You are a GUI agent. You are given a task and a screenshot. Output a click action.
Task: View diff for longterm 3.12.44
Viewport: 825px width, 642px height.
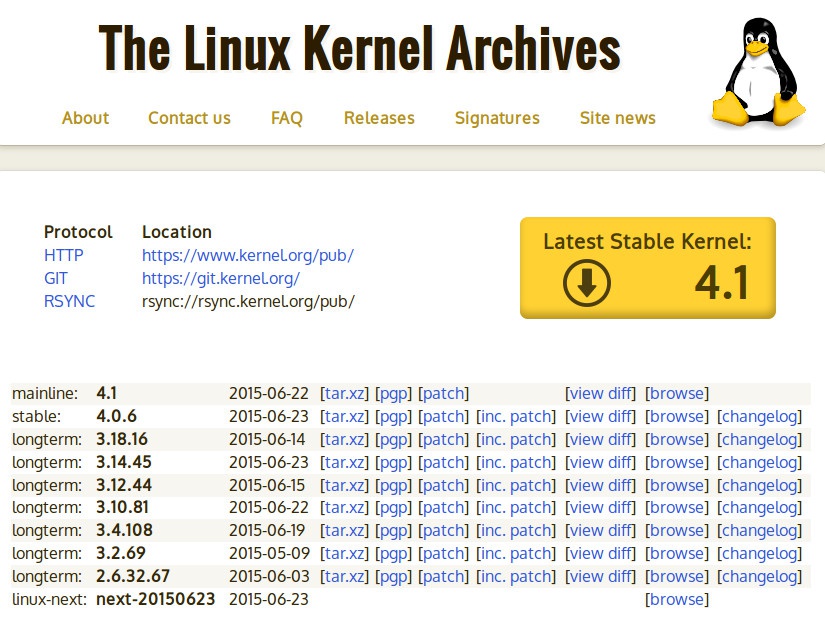600,486
